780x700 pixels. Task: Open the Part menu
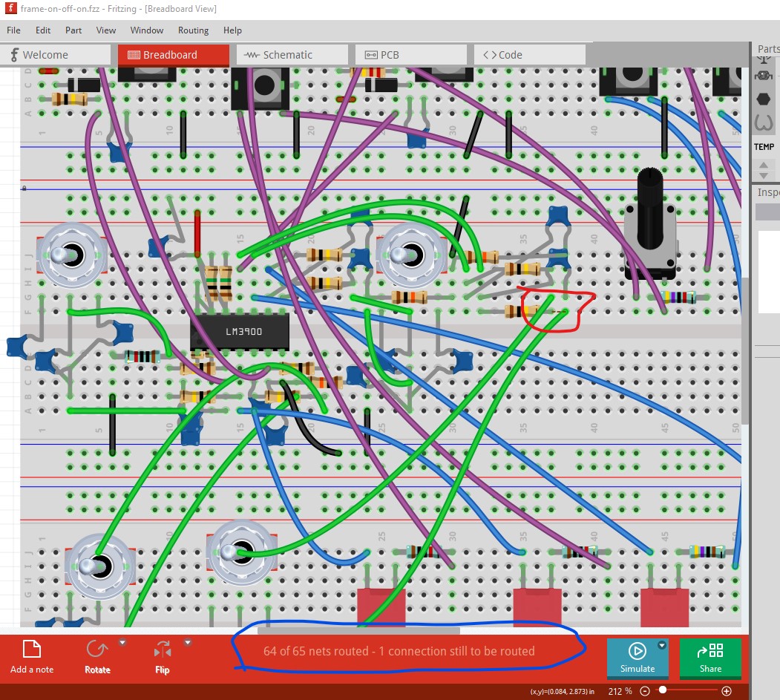click(73, 30)
